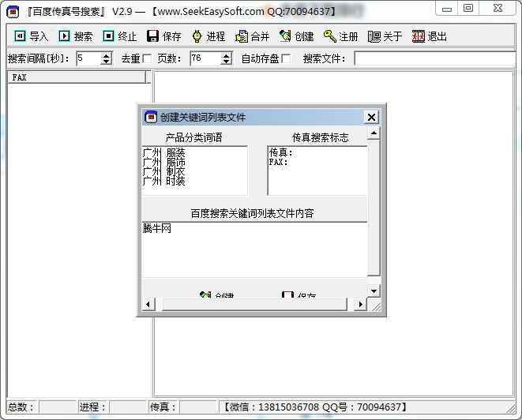Increase 页数 page count with up arrow
Viewport: 522px width, 420px height.
tap(226, 56)
